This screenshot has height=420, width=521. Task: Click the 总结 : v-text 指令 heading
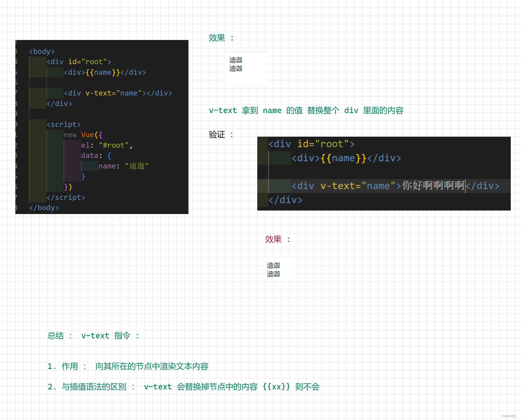(x=93, y=336)
